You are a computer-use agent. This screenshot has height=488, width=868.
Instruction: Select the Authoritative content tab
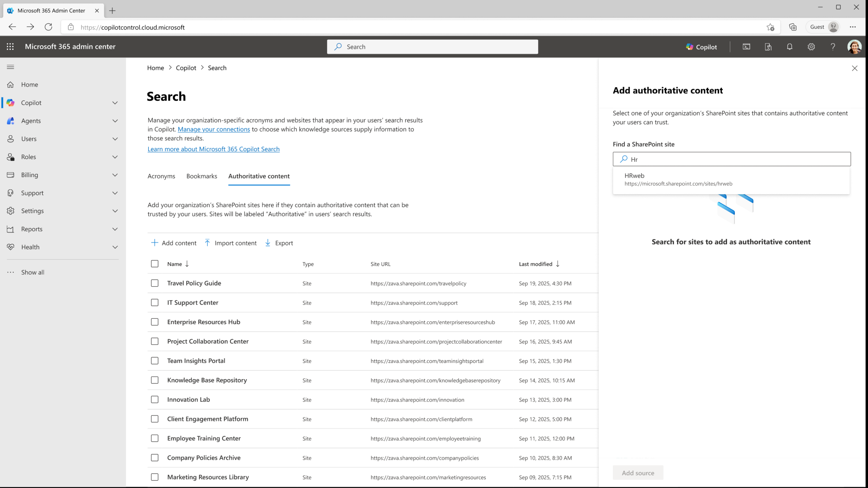(x=259, y=176)
